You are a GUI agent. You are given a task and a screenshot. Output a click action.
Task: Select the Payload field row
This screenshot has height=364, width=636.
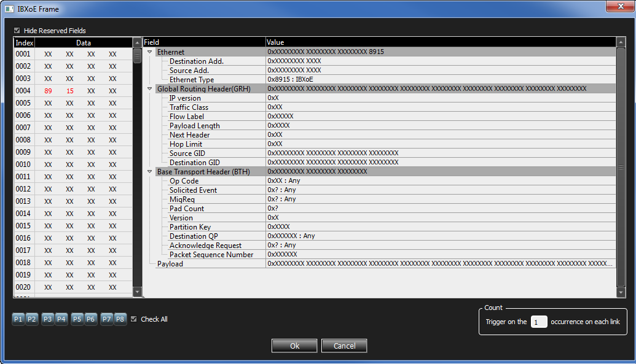385,264
